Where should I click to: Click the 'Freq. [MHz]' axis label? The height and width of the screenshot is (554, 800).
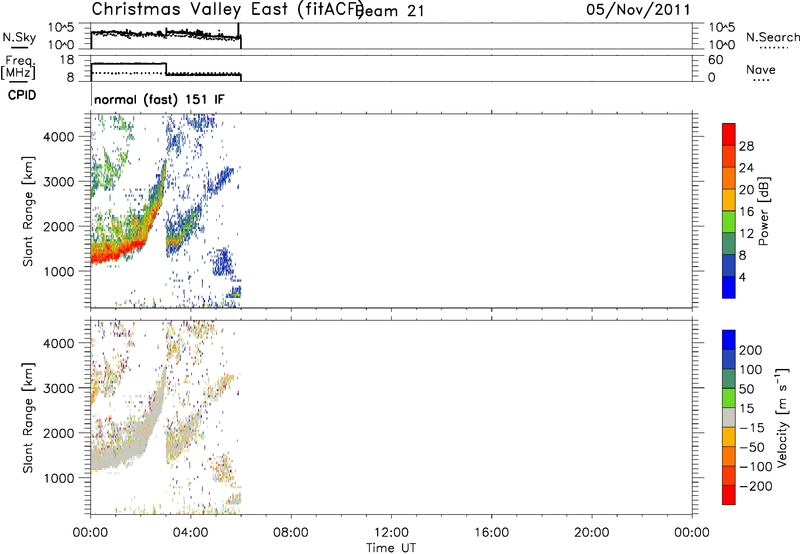pos(19,68)
